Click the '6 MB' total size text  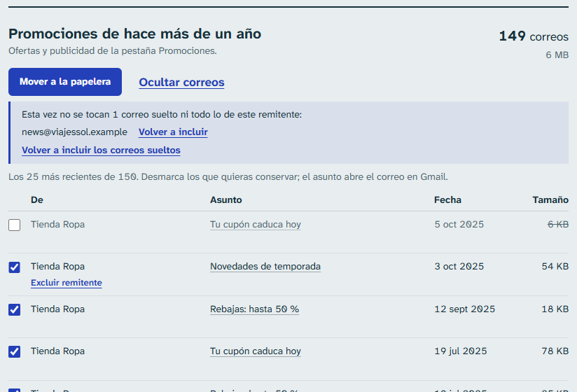pos(557,55)
